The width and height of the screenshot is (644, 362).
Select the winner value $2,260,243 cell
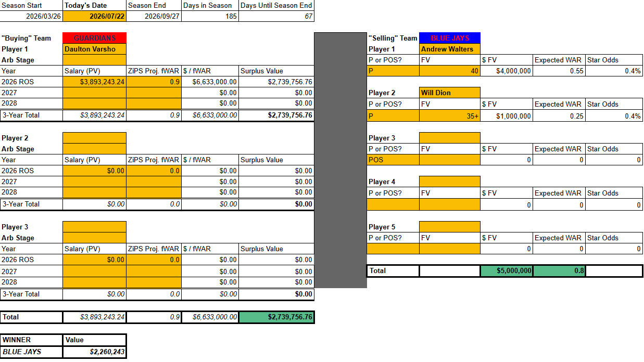tap(95, 352)
